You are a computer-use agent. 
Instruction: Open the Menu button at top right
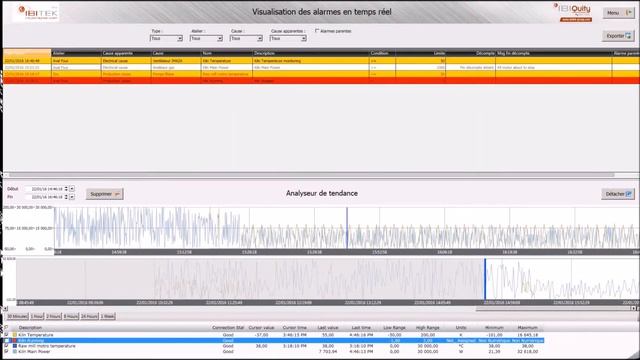(x=618, y=13)
